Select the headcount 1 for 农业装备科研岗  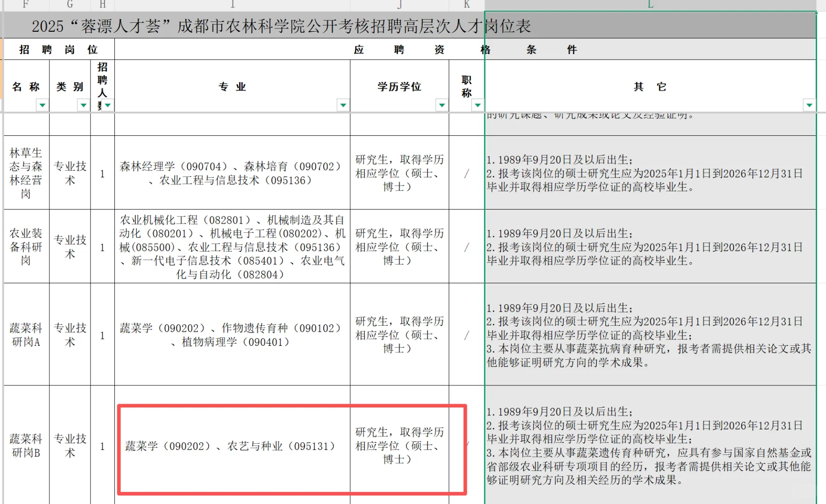pos(102,246)
